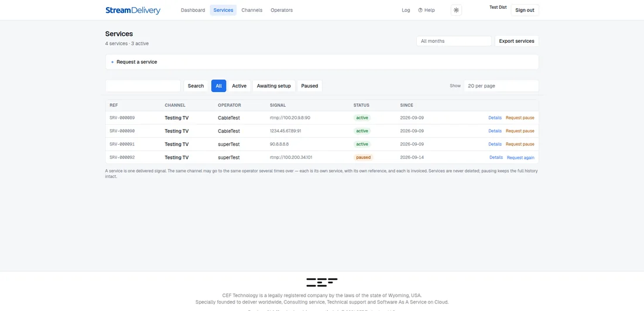Click CableTest operator in SRV-000089 row
Image resolution: width=644 pixels, height=311 pixels.
(229, 118)
